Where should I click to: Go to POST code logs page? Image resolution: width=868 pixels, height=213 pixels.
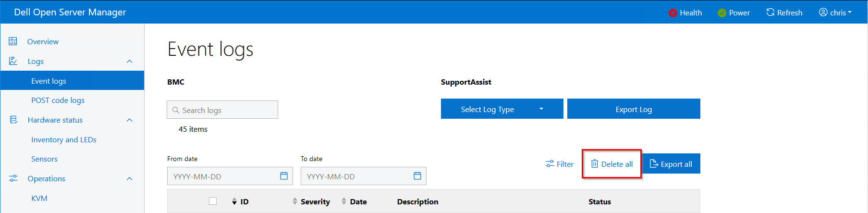58,100
